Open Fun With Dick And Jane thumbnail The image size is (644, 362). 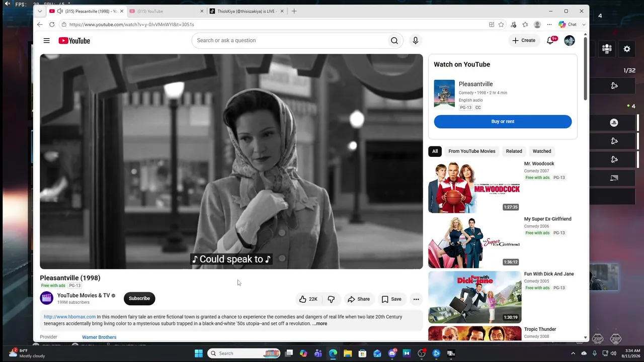point(474,297)
